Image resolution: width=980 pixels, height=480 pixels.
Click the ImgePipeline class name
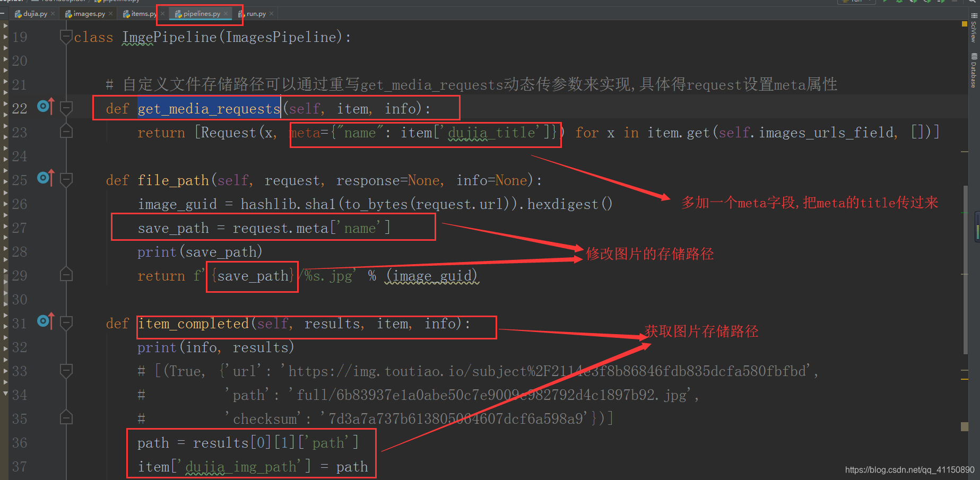click(169, 37)
